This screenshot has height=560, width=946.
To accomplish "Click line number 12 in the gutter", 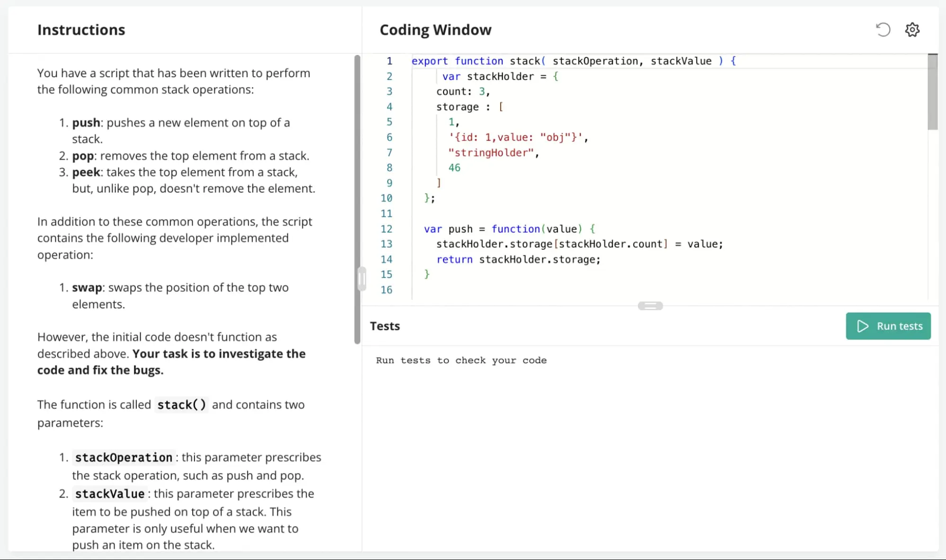I will pyautogui.click(x=387, y=229).
